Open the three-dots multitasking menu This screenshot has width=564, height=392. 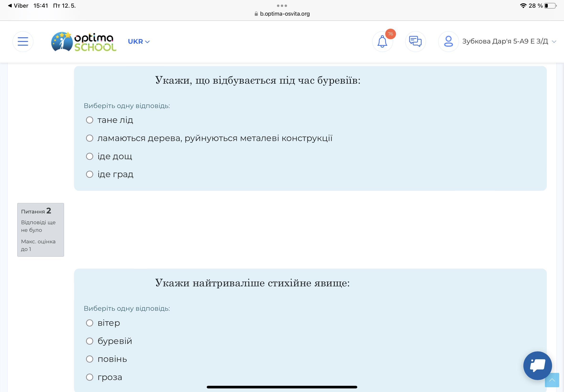pyautogui.click(x=282, y=5)
